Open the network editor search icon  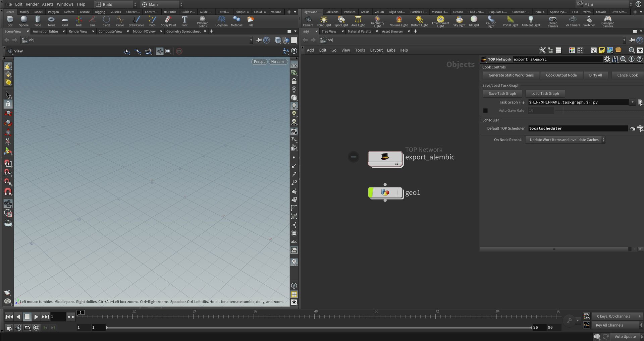coord(631,50)
